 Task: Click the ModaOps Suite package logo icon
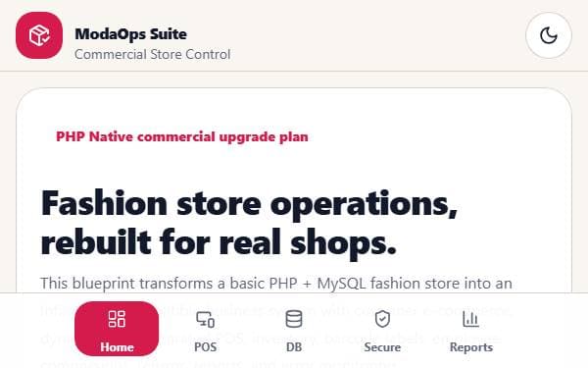39,35
